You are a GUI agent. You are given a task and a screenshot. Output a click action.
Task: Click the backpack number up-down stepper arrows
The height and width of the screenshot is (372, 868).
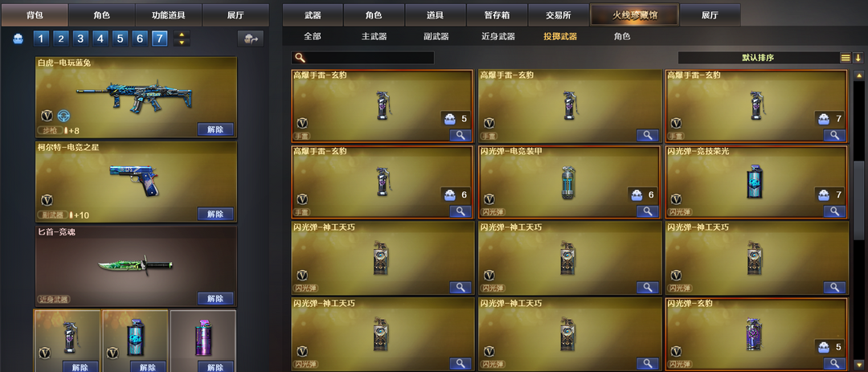pos(182,39)
